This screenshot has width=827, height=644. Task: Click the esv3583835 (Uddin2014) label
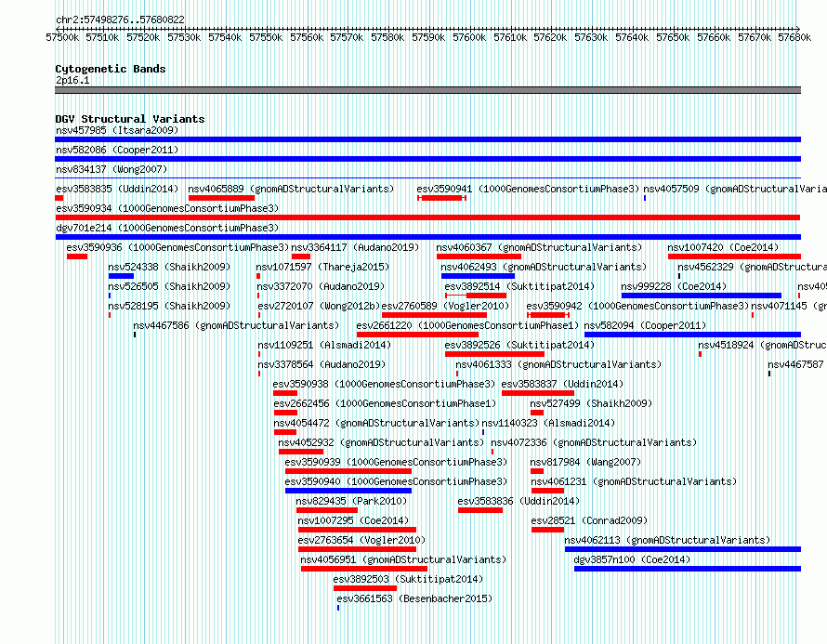pos(117,189)
